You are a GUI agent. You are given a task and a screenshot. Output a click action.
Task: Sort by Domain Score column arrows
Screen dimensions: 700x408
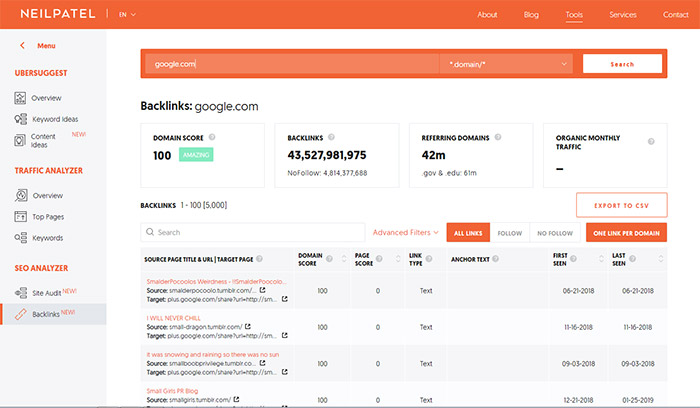(344, 259)
